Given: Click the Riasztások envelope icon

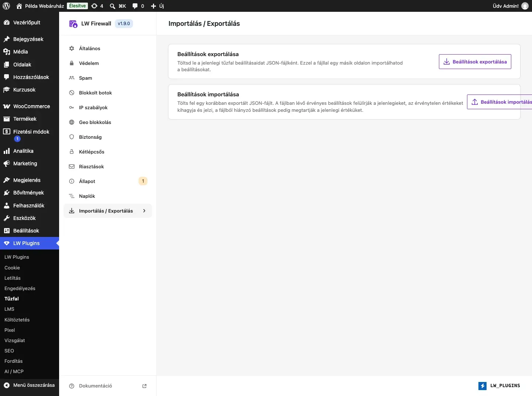Looking at the screenshot, I should [72, 166].
